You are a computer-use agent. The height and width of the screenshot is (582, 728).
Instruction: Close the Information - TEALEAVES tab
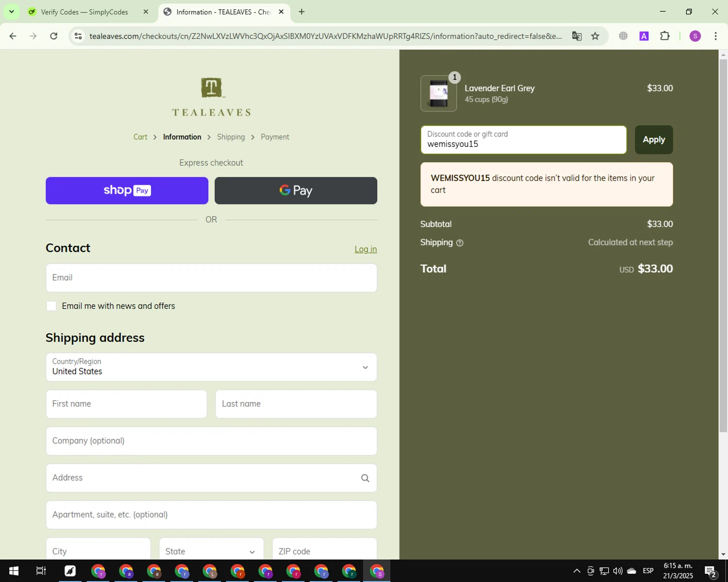(x=281, y=12)
